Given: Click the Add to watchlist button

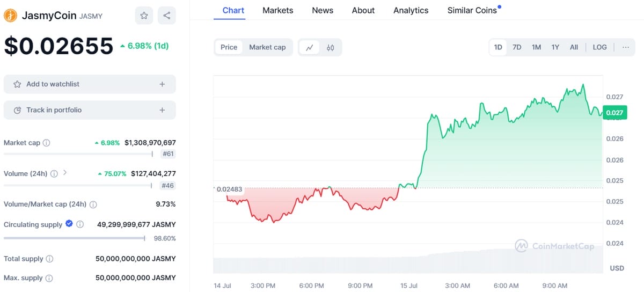Looking at the screenshot, I should 90,84.
